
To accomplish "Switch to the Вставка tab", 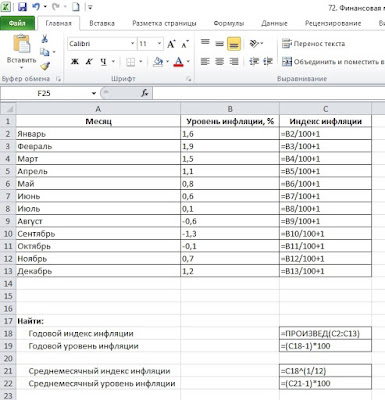I will pyautogui.click(x=102, y=23).
